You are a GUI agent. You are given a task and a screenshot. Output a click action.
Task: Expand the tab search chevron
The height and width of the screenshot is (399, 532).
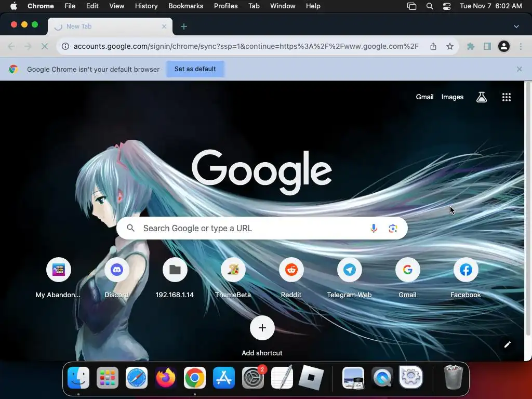coord(516,26)
